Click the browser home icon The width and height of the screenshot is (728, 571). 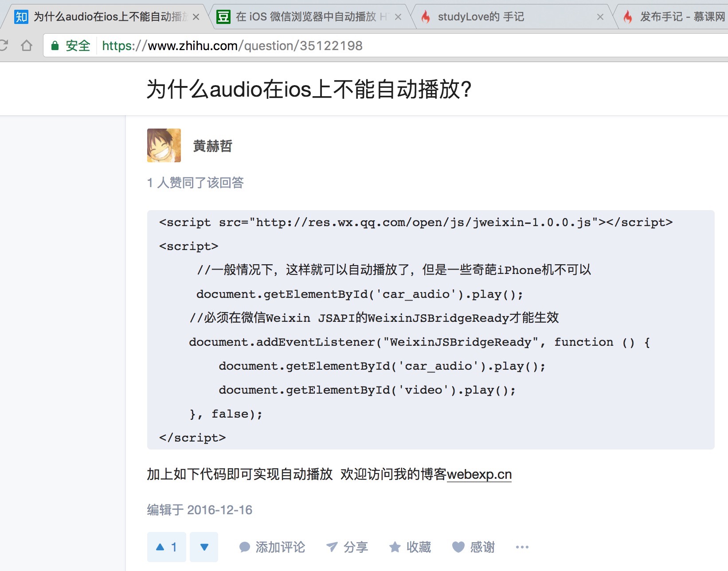pos(27,45)
